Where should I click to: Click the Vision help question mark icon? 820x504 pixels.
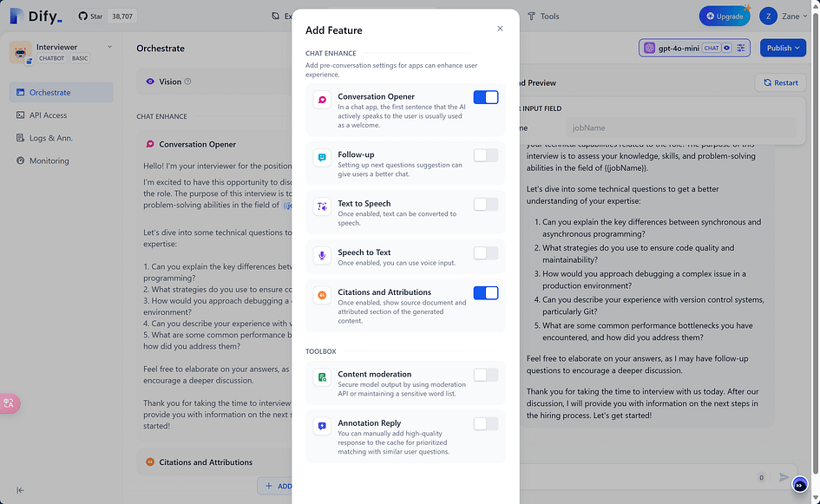click(187, 82)
